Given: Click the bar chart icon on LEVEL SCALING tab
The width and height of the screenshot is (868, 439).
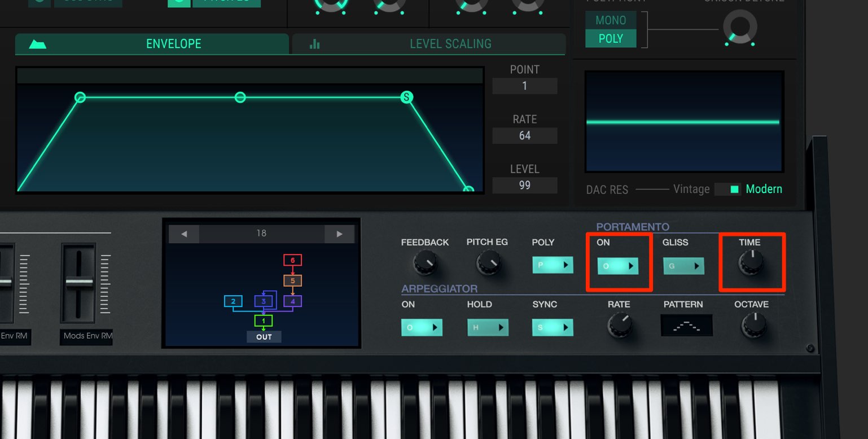Looking at the screenshot, I should coord(315,44).
